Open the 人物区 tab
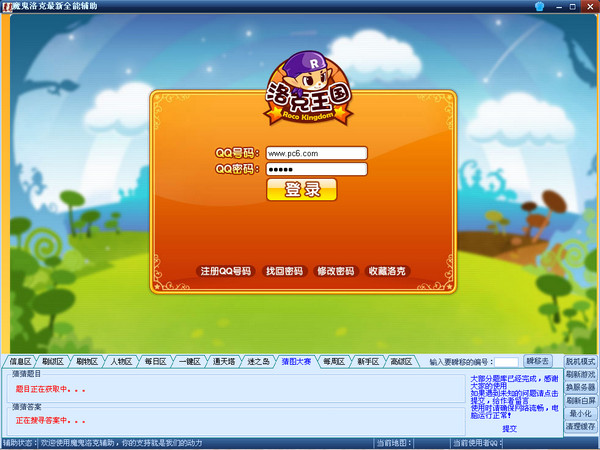600x450 pixels. pos(121,362)
